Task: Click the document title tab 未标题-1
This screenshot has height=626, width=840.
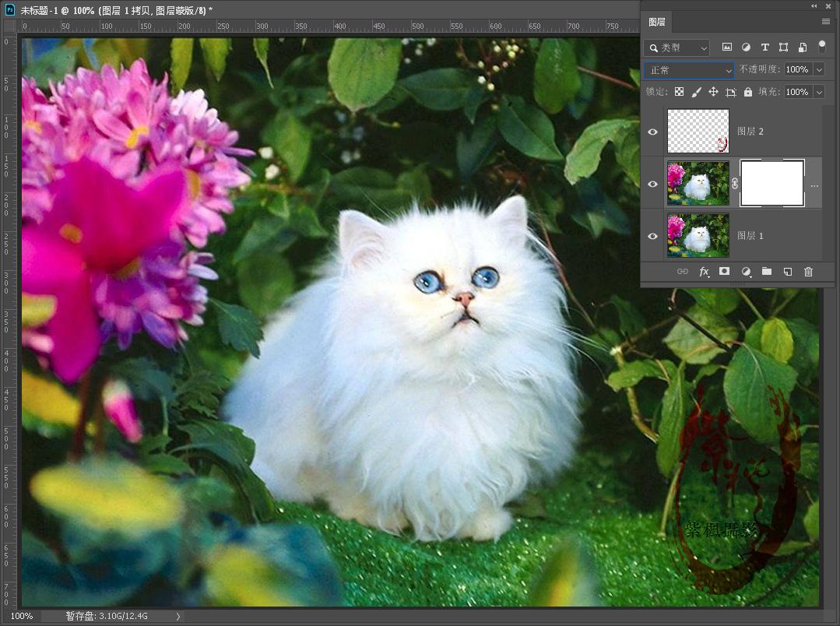Action: tap(117, 9)
